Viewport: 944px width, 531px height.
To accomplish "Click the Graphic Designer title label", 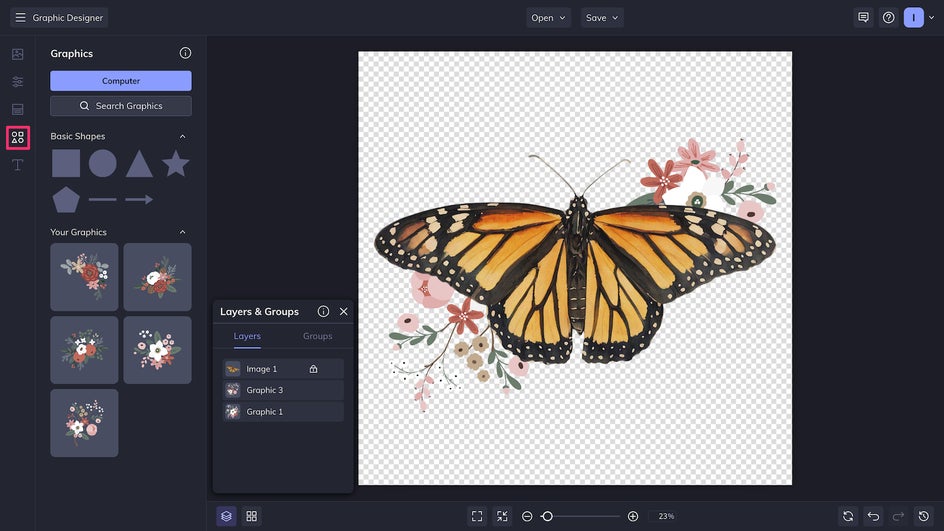I will tap(67, 17).
